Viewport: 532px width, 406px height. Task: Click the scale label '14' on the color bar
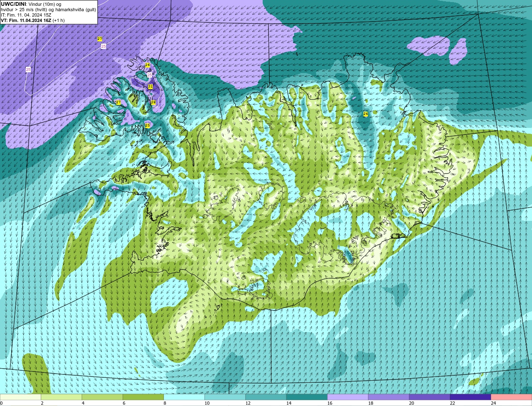click(x=288, y=403)
